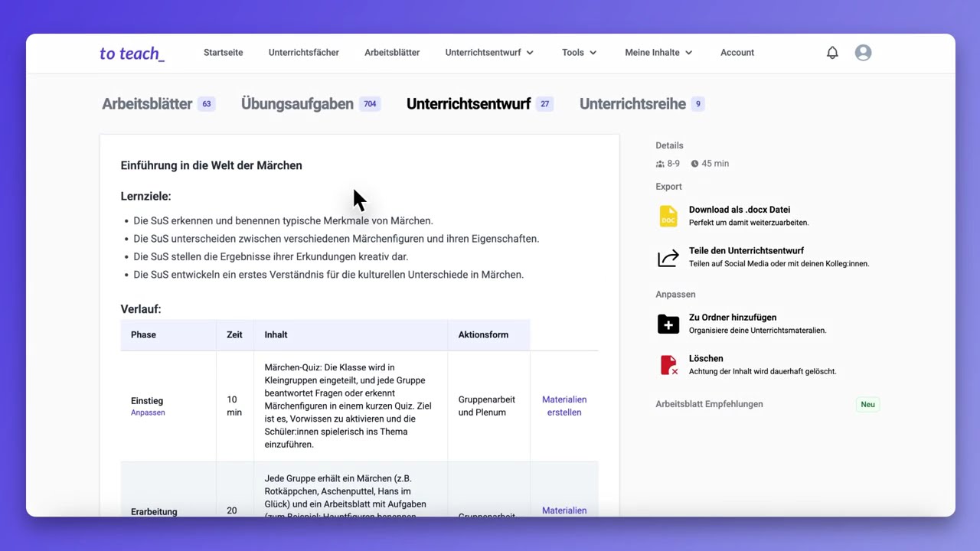The width and height of the screenshot is (980, 551).
Task: Click the 9 badge beside Unterrichtsreihe
Action: (x=697, y=104)
